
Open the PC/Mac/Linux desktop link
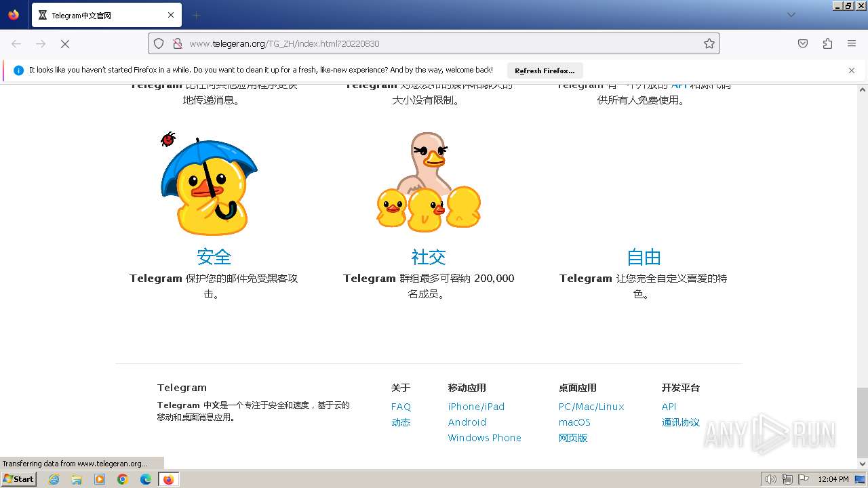click(591, 407)
